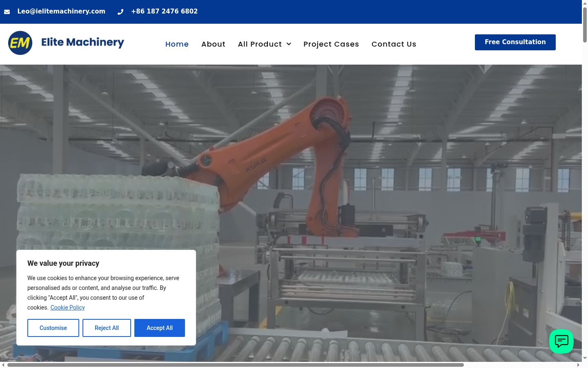Image resolution: width=588 pixels, height=368 pixels.
Task: Open the Cookie Policy link
Action: [68, 307]
